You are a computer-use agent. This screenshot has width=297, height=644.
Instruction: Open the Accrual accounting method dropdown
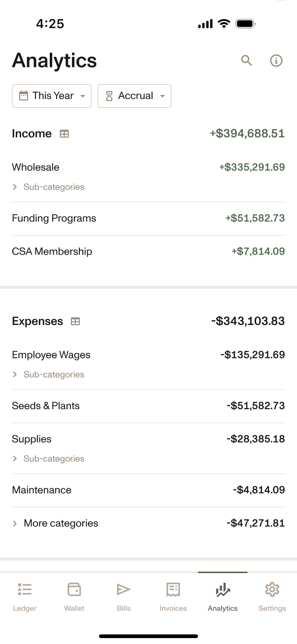pyautogui.click(x=134, y=96)
